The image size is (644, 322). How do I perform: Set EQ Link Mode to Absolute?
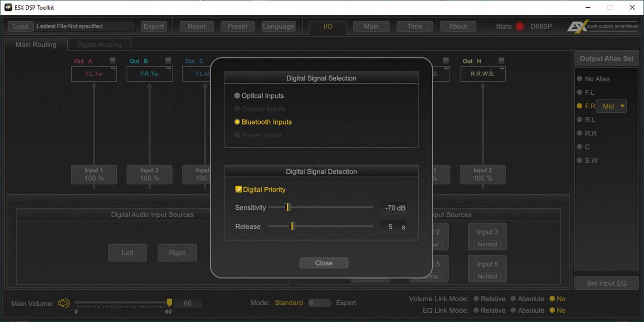tap(527, 310)
